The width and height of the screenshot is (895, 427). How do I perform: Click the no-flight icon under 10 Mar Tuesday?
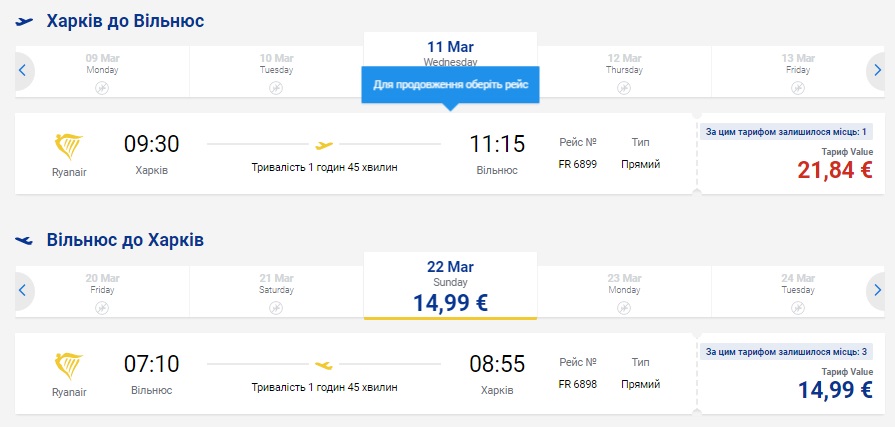[276, 88]
